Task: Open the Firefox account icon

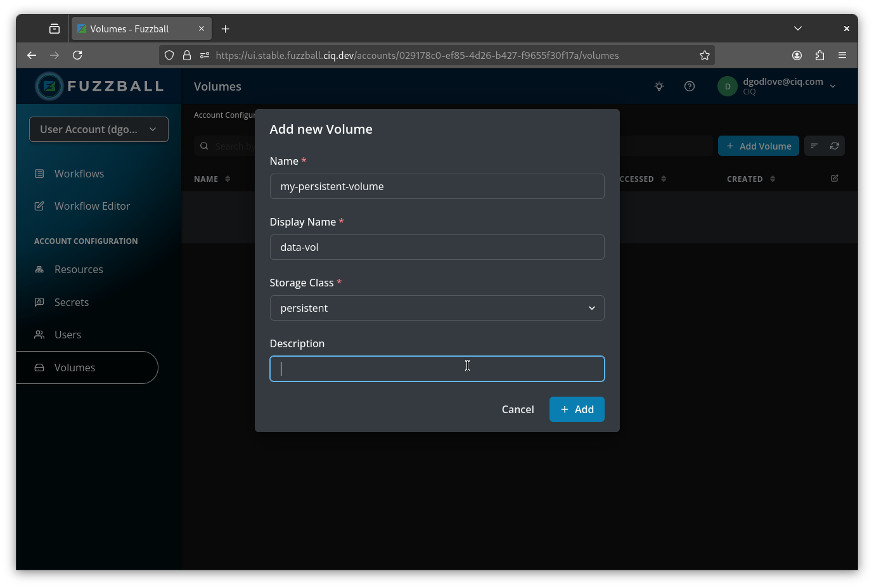Action: click(797, 55)
